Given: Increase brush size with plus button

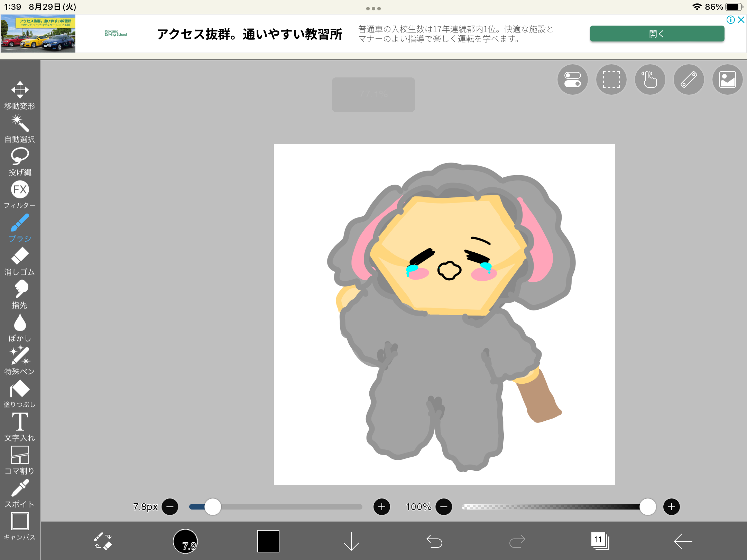Looking at the screenshot, I should click(382, 507).
